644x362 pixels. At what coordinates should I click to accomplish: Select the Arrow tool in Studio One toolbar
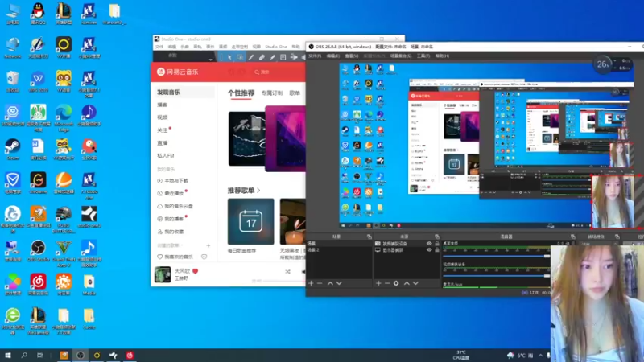tap(229, 57)
